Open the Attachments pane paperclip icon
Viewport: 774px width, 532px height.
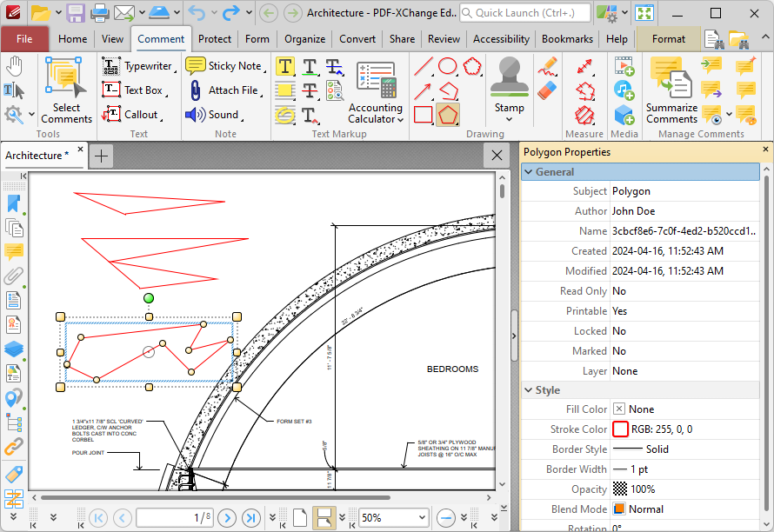(14, 276)
